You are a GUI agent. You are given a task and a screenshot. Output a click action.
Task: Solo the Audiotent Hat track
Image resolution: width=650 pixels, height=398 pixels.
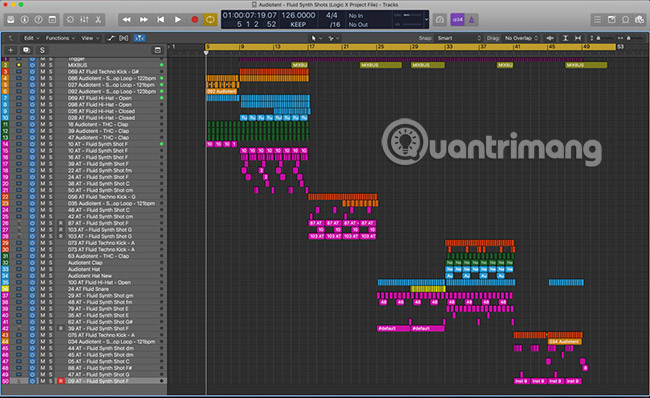pyautogui.click(x=51, y=269)
